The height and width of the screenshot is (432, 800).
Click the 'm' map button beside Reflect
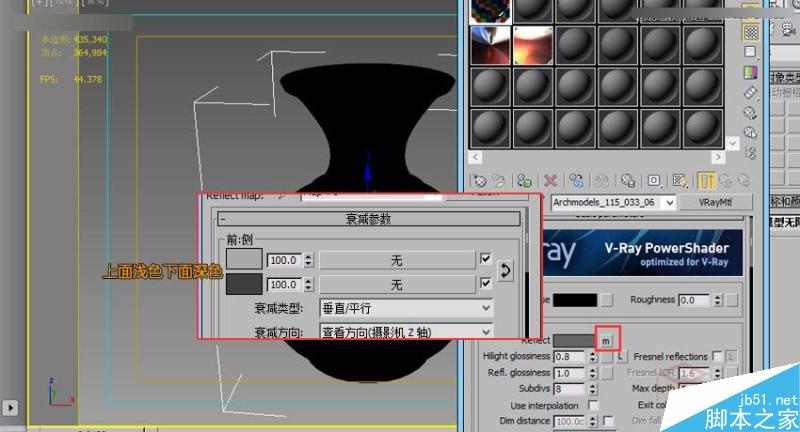tap(606, 341)
